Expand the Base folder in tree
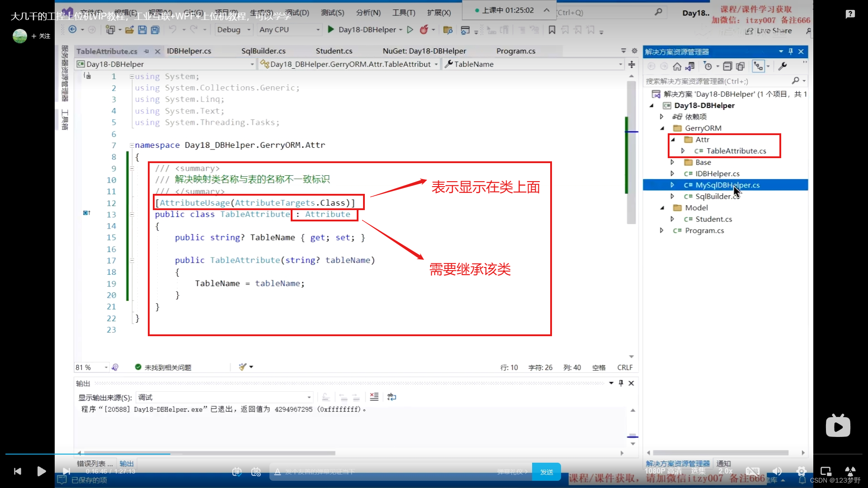 pyautogui.click(x=672, y=162)
